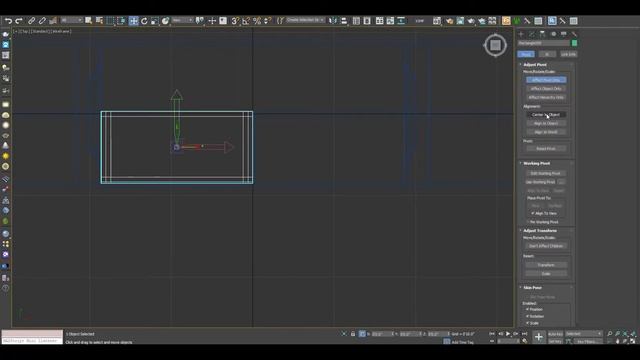This screenshot has height=360, width=640.
Task: Click Center to Object button
Action: [546, 115]
